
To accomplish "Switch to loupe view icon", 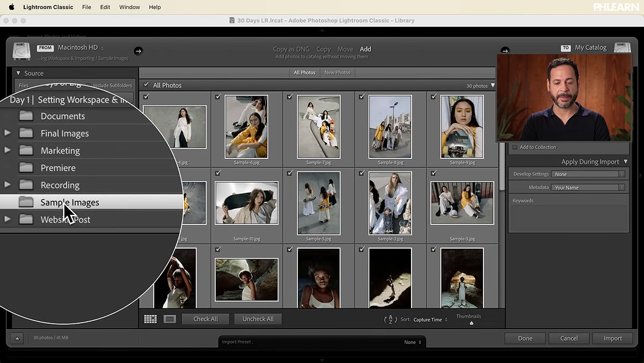I will click(170, 319).
